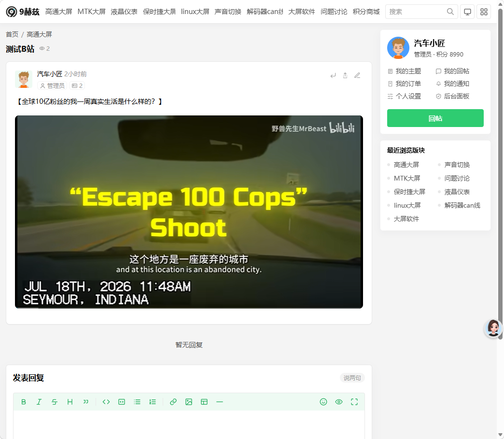
Task: Click the search magnifier icon
Action: tap(450, 12)
